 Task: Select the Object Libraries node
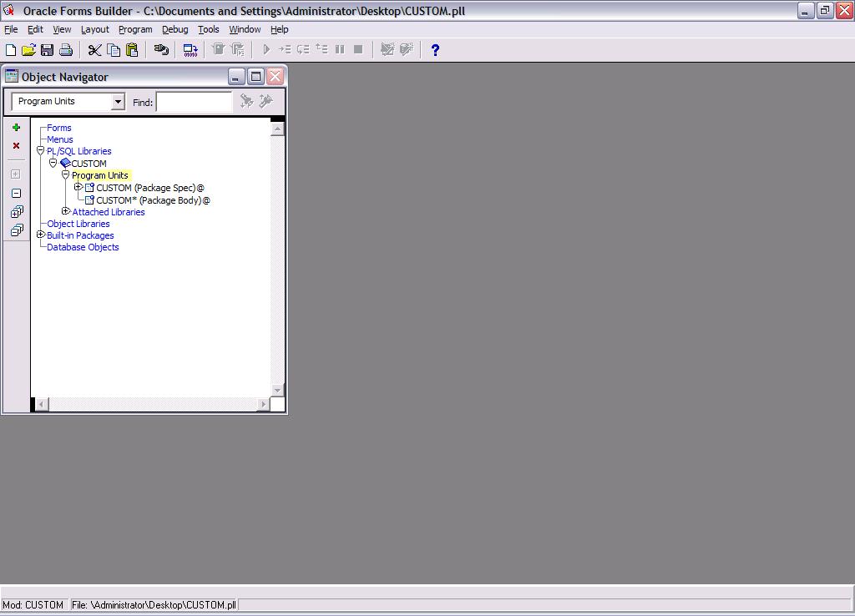tap(78, 224)
